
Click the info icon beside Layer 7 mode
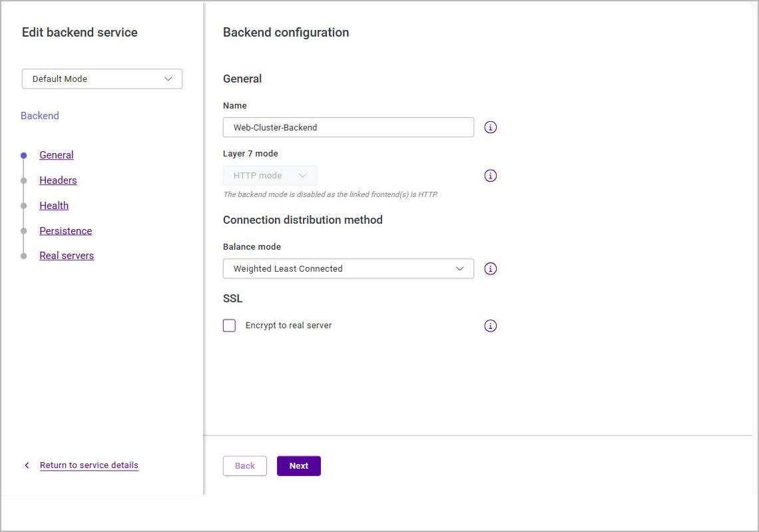point(490,176)
